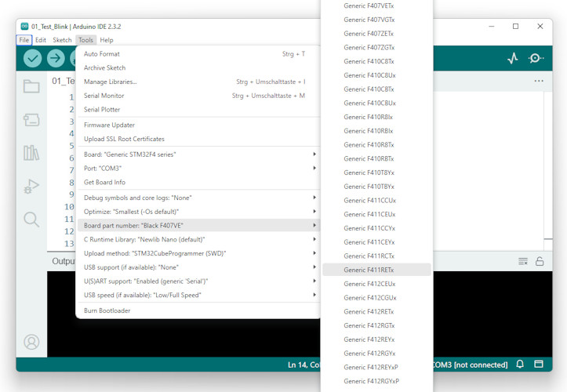Open the Sketchbook folder sidebar icon
Viewport: 567px width, 392px height.
[31, 86]
